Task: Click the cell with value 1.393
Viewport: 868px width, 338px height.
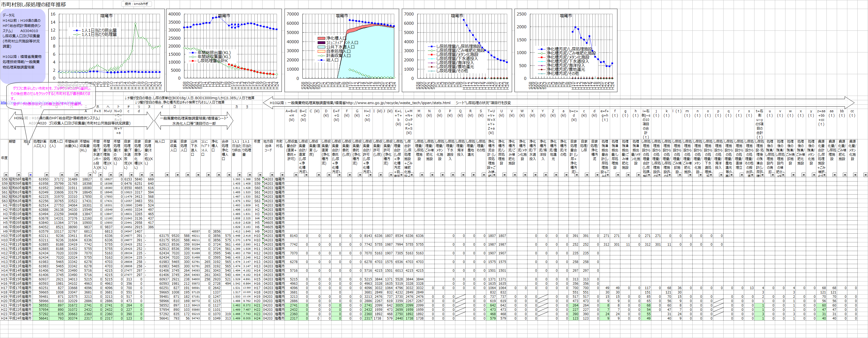Action: [x=236, y=179]
